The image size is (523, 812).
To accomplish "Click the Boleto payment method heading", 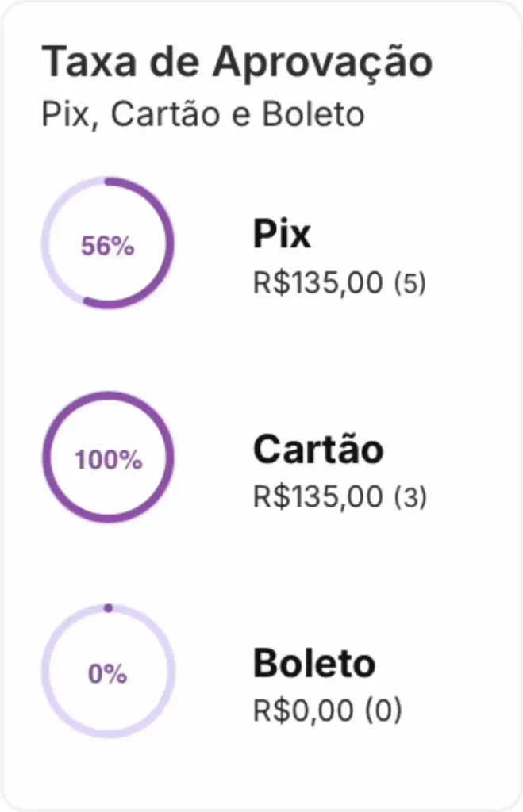I will [314, 662].
